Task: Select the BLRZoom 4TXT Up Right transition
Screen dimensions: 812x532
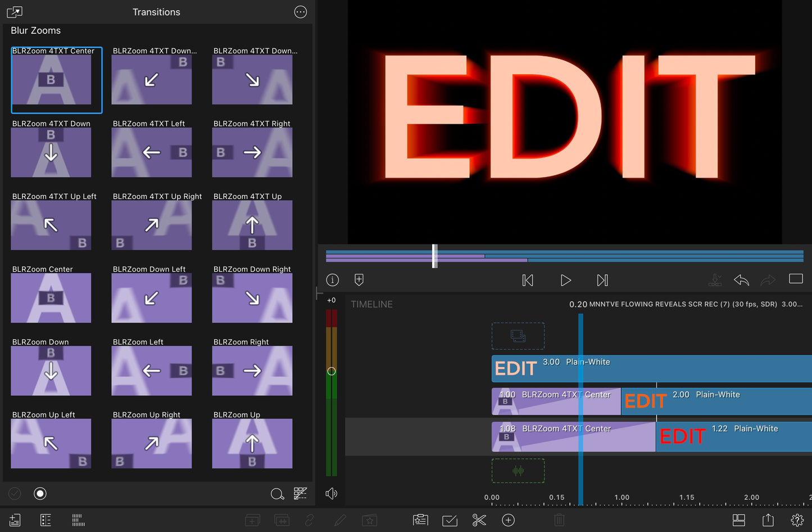Action: [x=151, y=225]
